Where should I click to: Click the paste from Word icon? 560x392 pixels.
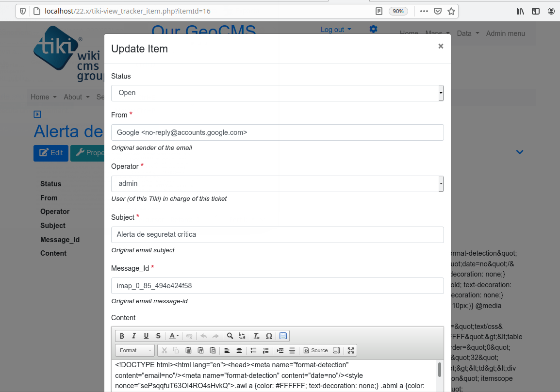213,351
